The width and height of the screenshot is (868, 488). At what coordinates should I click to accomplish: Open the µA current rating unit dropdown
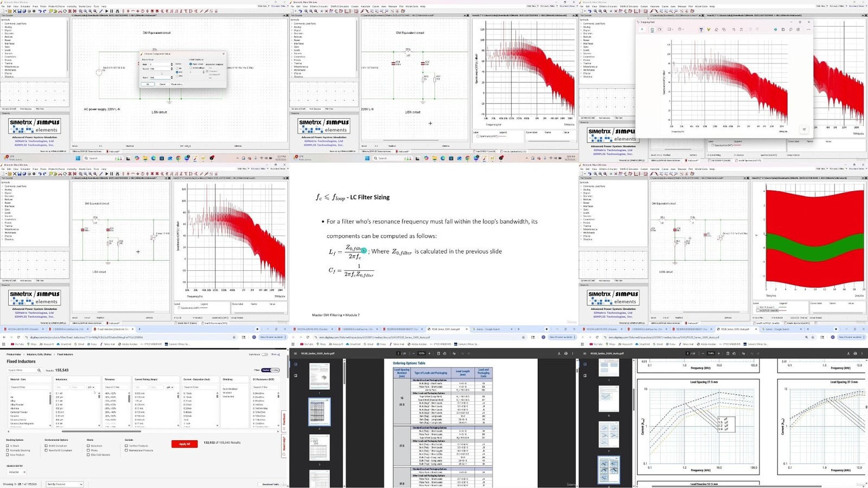click(x=169, y=387)
